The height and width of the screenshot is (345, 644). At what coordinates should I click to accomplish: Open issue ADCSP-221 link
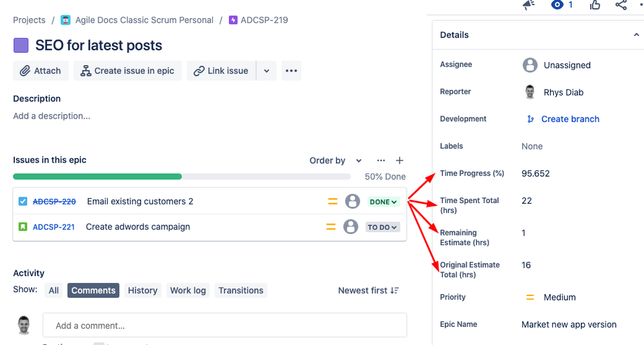(54, 227)
